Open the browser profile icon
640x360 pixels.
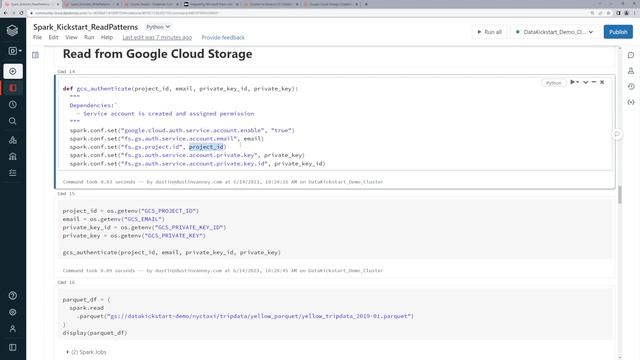[x=626, y=13]
